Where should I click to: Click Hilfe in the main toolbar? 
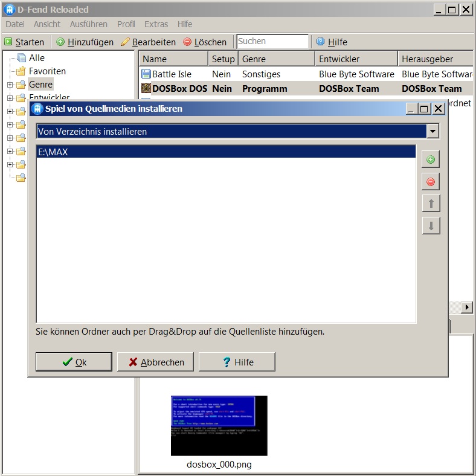coord(332,42)
